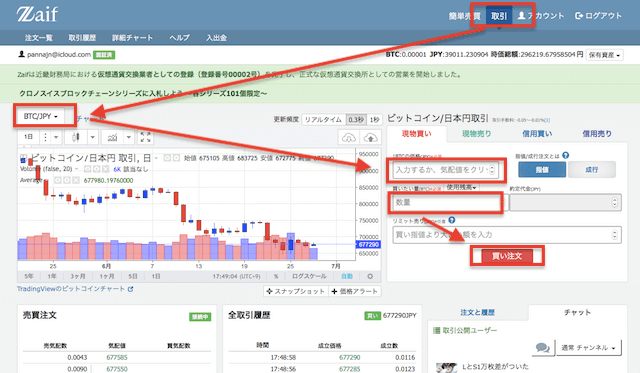
Task: Open 取引 in the top navigation
Action: (x=499, y=16)
